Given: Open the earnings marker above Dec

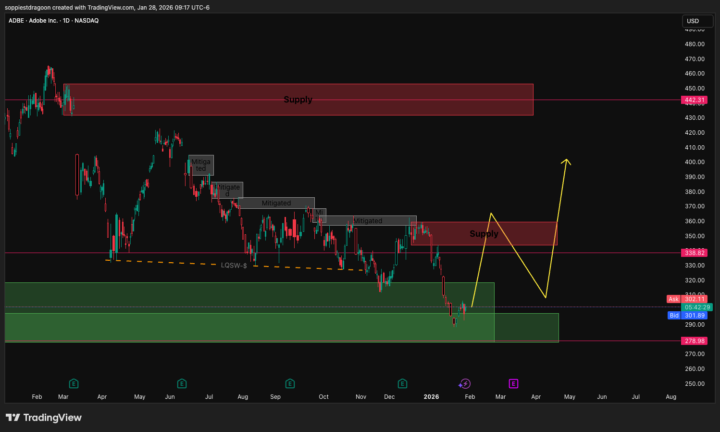Looking at the screenshot, I should (402, 383).
